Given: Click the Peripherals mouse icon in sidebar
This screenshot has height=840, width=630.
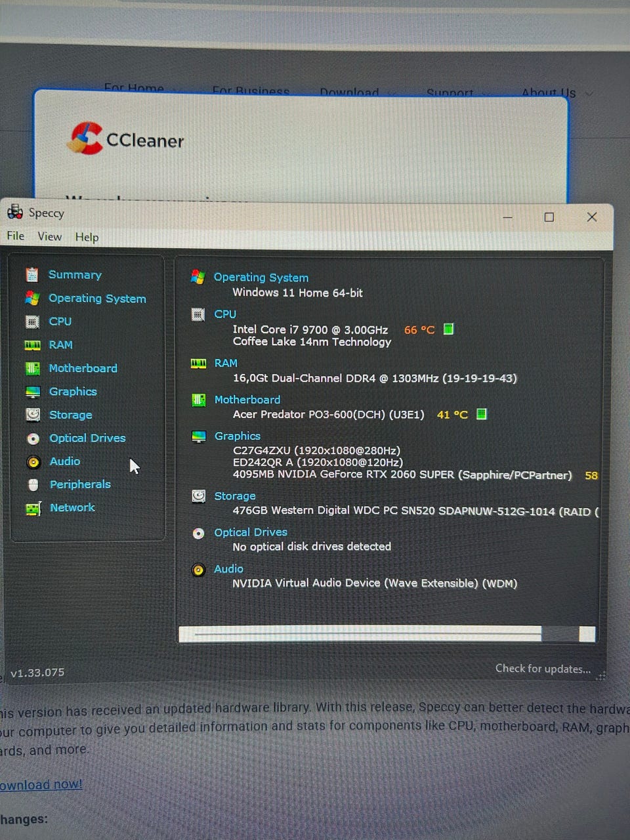Looking at the screenshot, I should [33, 485].
